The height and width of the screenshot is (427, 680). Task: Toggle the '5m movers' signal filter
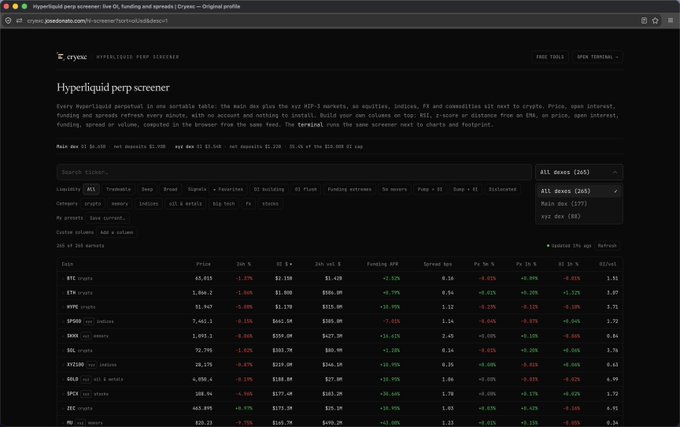click(x=395, y=189)
